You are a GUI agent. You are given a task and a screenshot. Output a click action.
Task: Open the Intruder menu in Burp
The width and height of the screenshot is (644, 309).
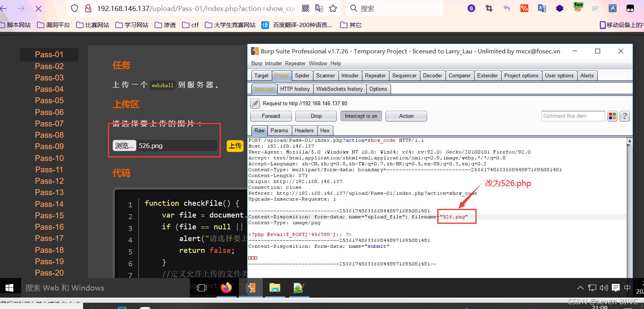[x=273, y=63]
